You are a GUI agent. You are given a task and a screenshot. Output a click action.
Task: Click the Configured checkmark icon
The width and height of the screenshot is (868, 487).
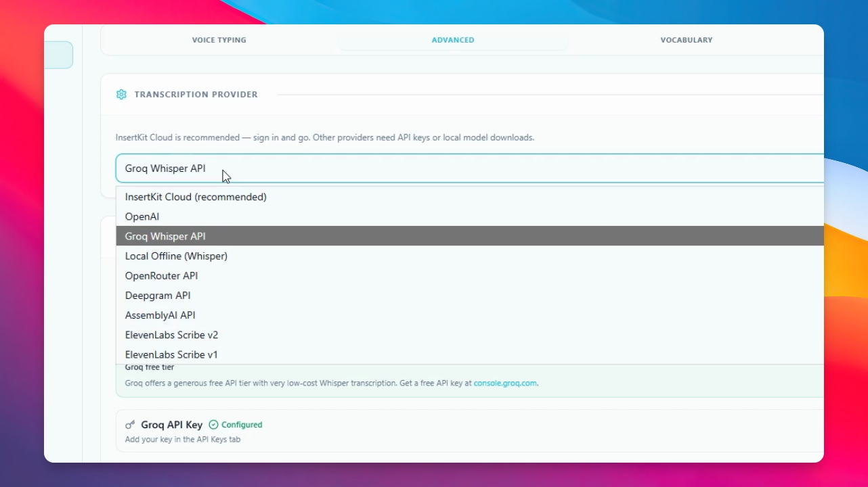point(213,425)
